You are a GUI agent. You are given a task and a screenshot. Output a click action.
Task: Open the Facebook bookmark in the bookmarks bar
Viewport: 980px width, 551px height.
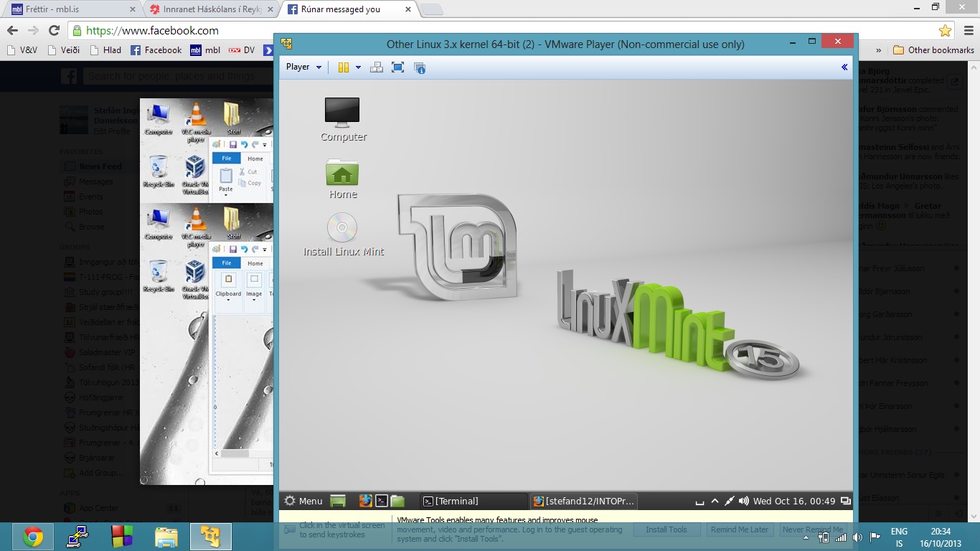(156, 50)
